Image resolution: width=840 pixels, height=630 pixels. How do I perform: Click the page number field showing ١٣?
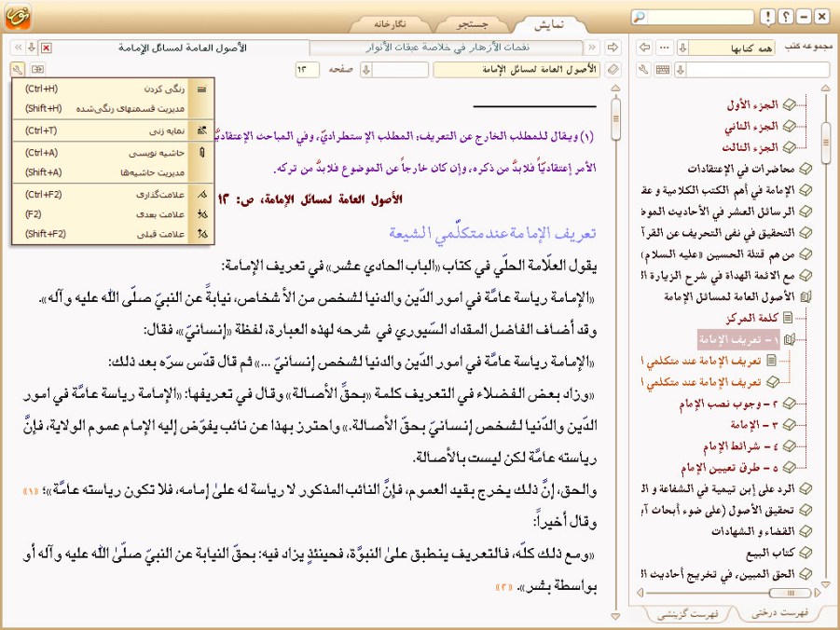point(307,70)
